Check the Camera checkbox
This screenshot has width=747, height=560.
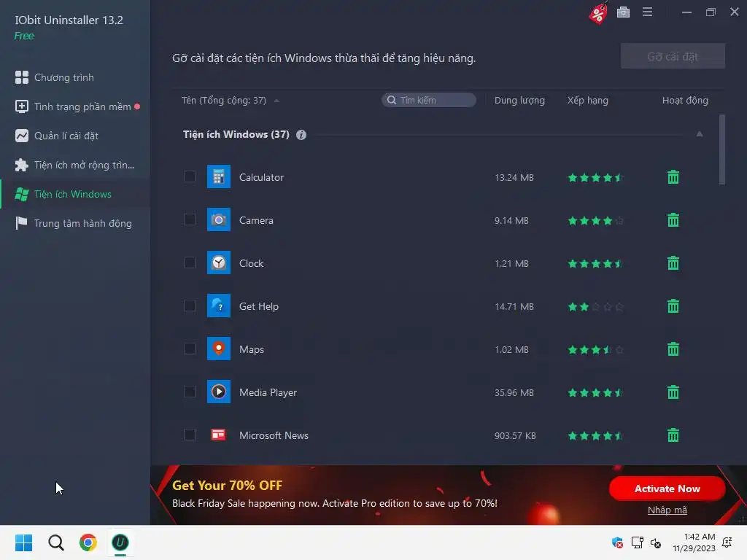190,219
